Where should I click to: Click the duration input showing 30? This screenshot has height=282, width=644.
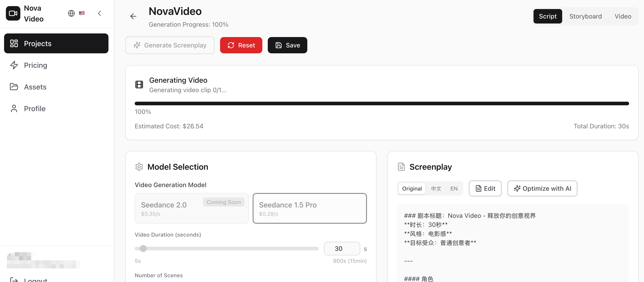click(341, 249)
